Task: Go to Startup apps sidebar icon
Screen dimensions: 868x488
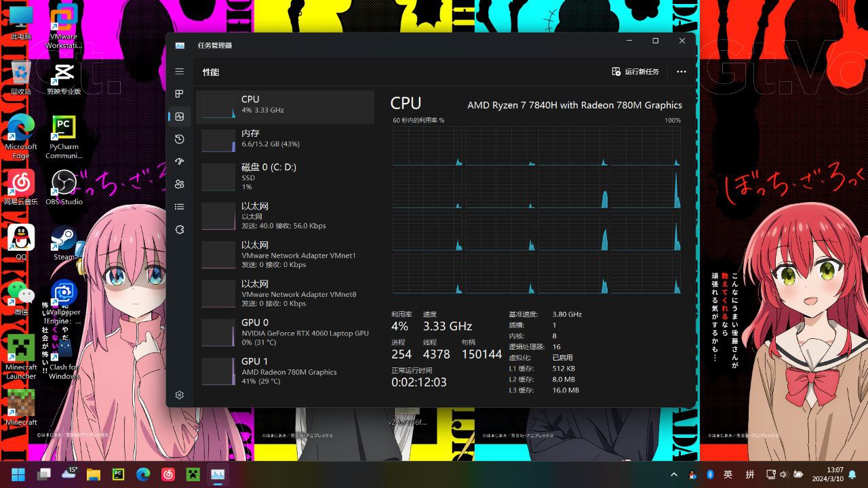Action: tap(179, 161)
